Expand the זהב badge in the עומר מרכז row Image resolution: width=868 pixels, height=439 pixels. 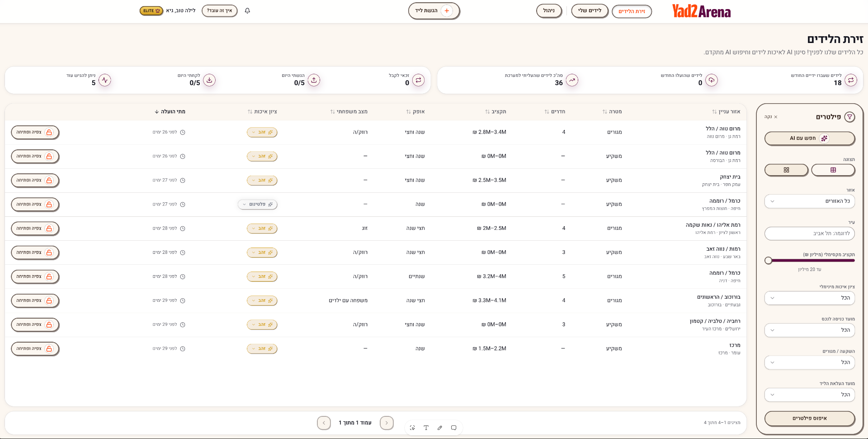coord(262,349)
